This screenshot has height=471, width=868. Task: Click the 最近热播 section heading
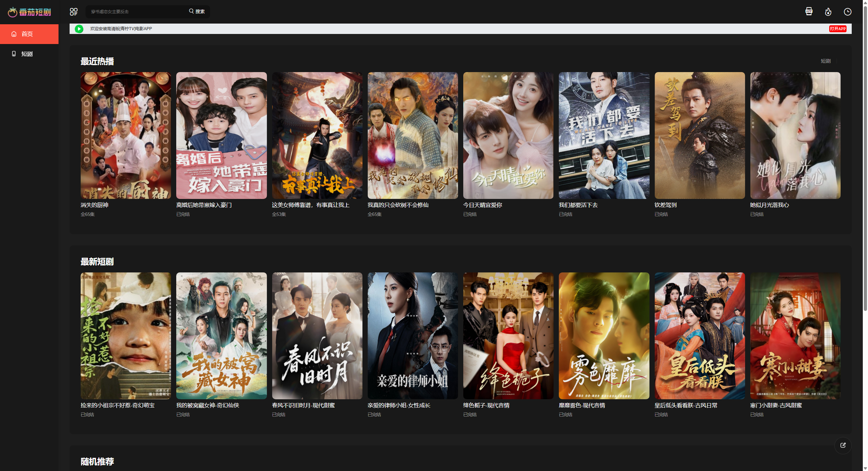coord(97,61)
